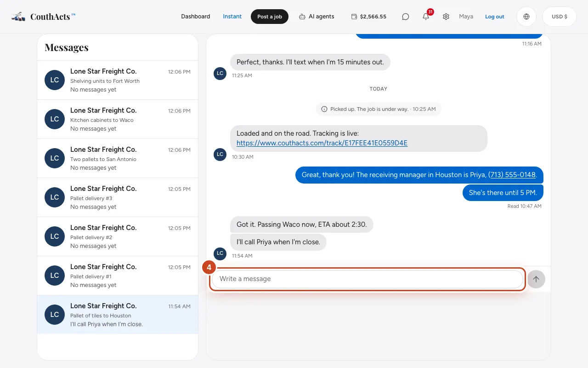This screenshot has height=368, width=588.
Task: Click LC avatar for Shelving units conversation
Action: pos(55,80)
